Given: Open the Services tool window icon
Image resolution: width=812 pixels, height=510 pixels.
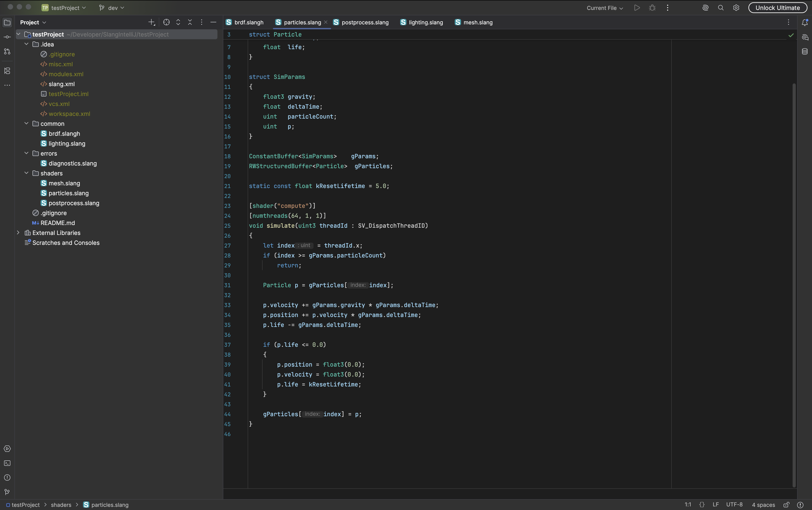Looking at the screenshot, I should [7, 449].
